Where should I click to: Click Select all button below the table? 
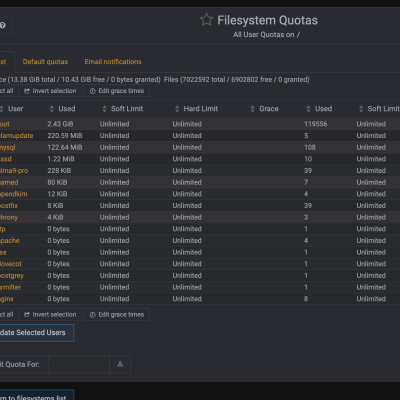click(8, 314)
